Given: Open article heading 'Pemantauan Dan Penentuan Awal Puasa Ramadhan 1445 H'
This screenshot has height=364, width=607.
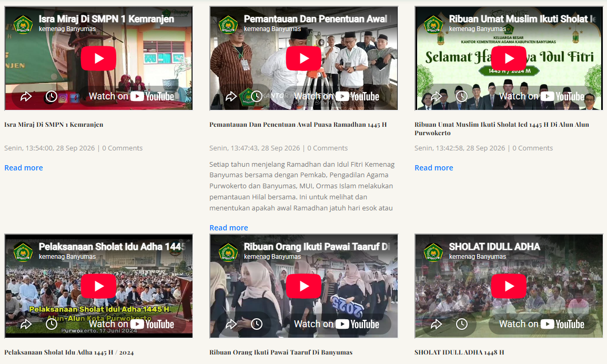Looking at the screenshot, I should pos(298,124).
